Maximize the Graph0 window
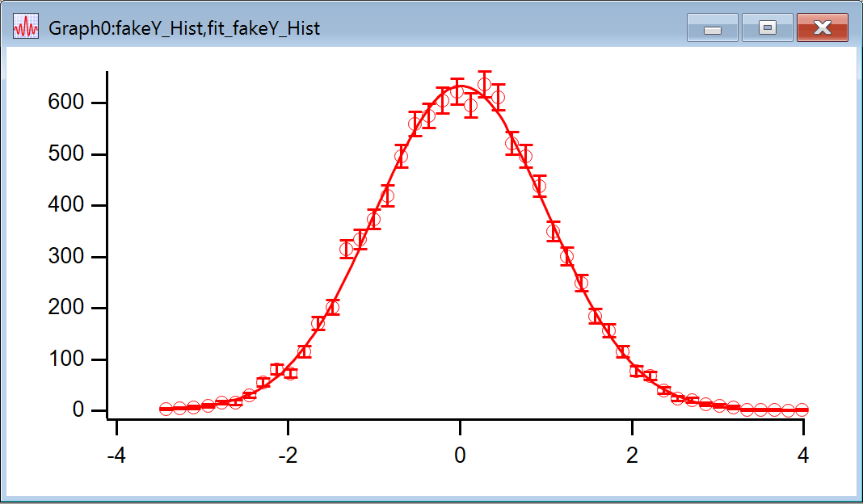The width and height of the screenshot is (863, 504). (767, 28)
